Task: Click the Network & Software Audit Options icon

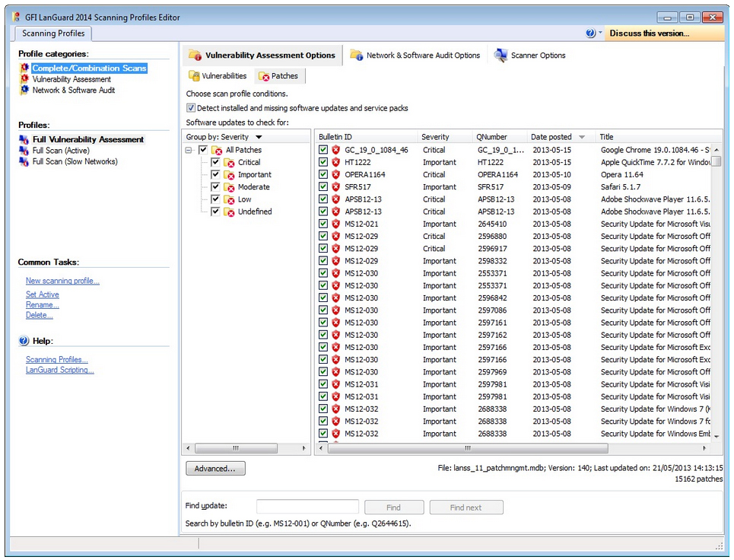Action: pyautogui.click(x=356, y=56)
